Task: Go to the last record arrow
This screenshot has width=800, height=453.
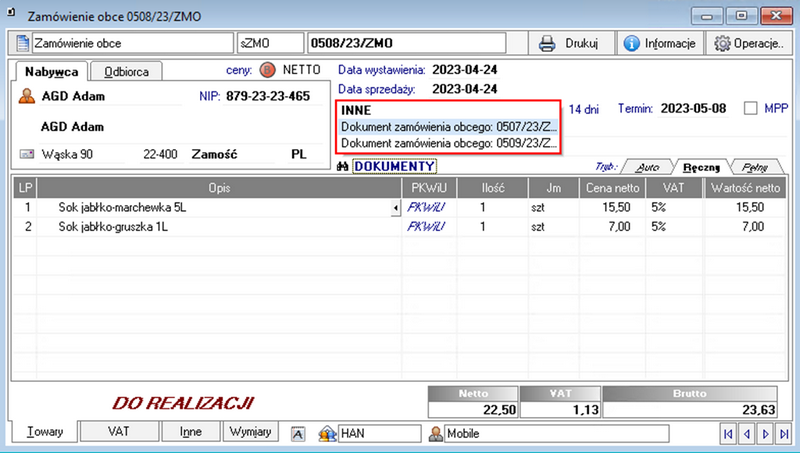Action: coord(784,434)
